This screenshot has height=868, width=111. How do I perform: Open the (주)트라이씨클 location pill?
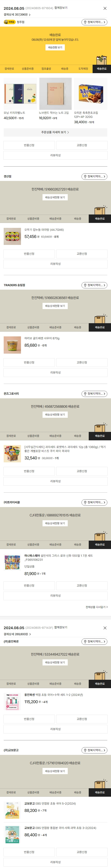[94, 502]
